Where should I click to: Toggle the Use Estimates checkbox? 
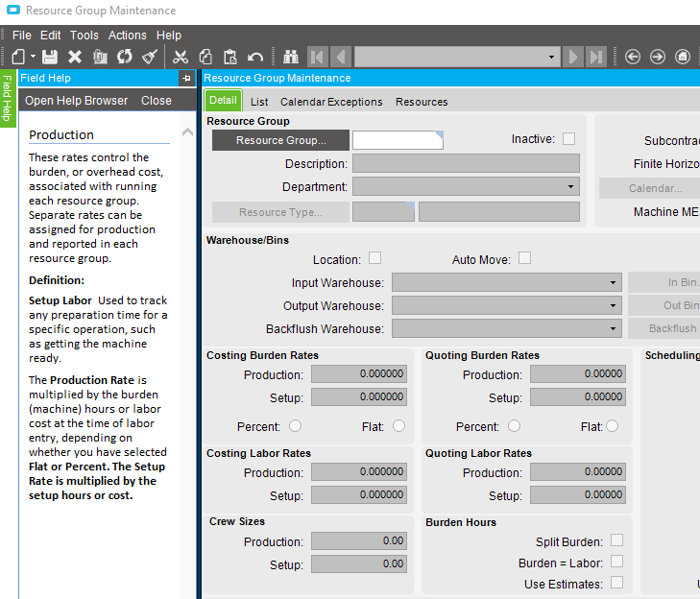pyautogui.click(x=617, y=582)
